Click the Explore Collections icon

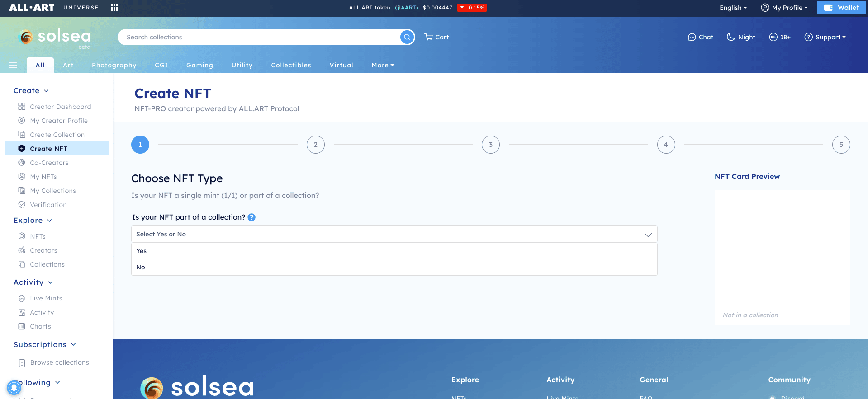pos(22,264)
